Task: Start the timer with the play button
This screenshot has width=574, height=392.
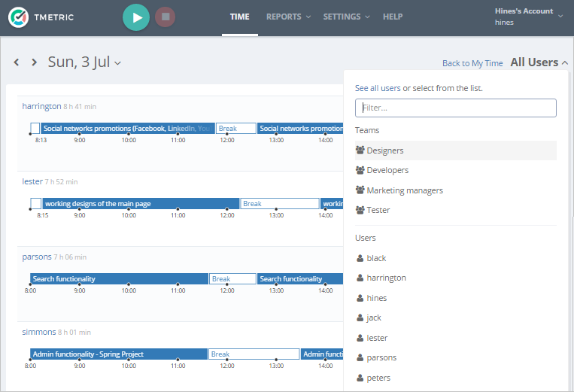Action: pyautogui.click(x=136, y=17)
